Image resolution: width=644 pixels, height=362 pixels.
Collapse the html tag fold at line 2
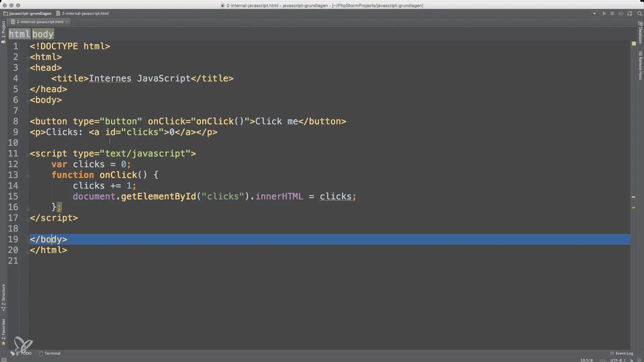pos(28,58)
